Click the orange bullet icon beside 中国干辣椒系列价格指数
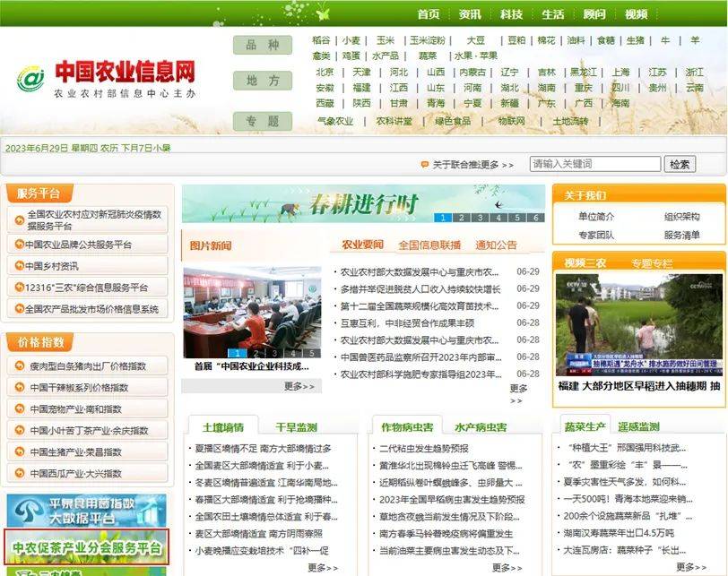The height and width of the screenshot is (576, 728). coord(20,387)
